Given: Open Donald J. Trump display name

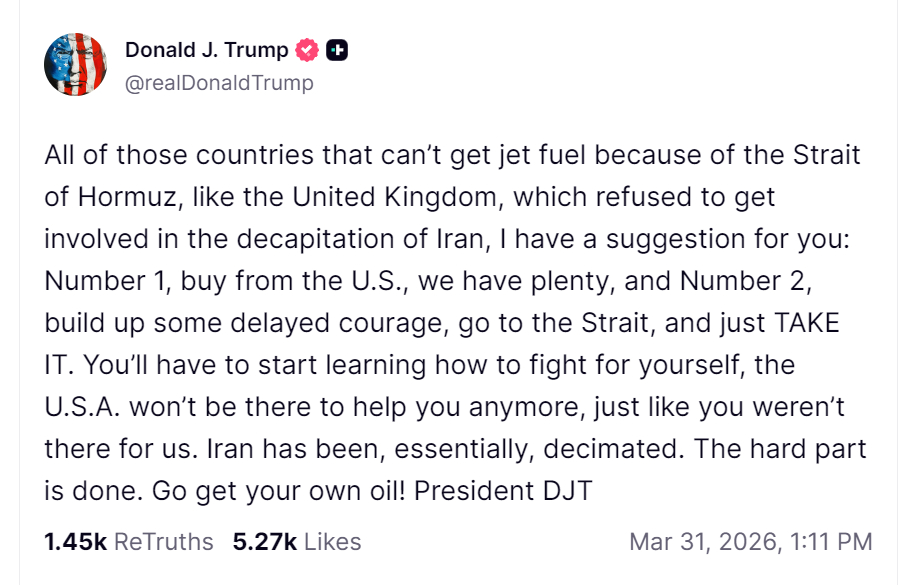Looking at the screenshot, I should pyautogui.click(x=207, y=50).
